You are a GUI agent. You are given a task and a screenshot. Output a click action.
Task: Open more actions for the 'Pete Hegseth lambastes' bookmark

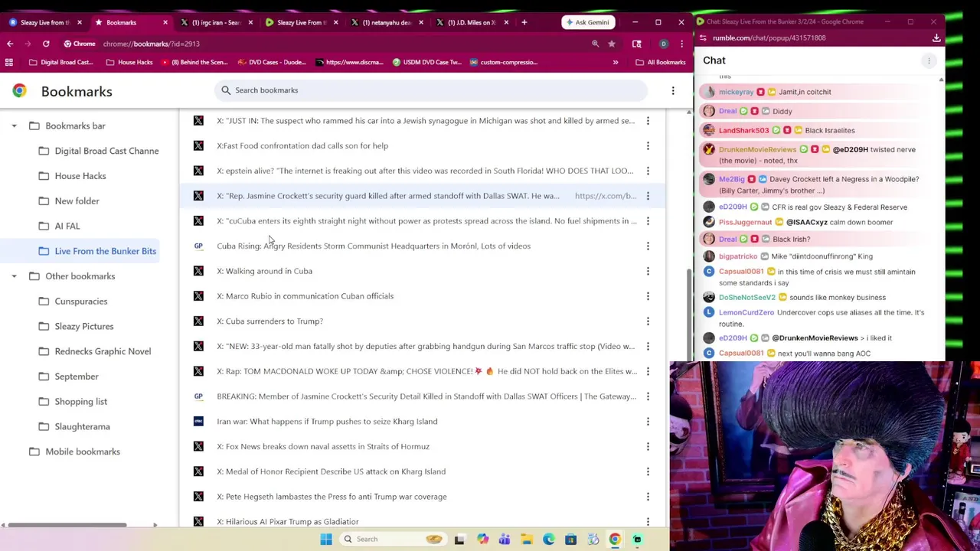click(648, 497)
